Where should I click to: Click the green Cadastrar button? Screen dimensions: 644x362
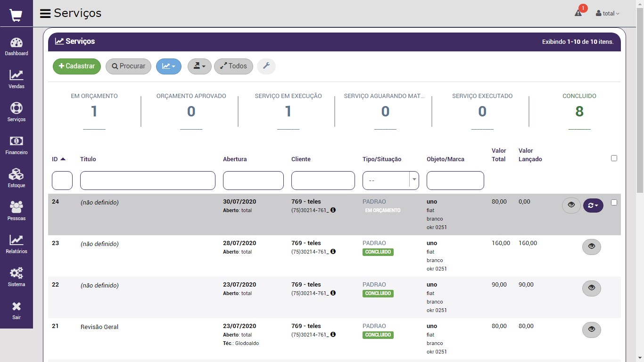[77, 66]
